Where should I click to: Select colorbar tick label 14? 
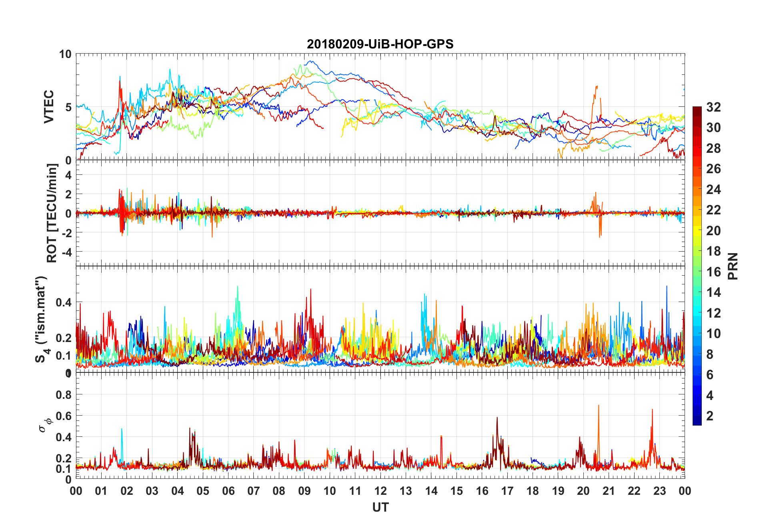tap(713, 292)
